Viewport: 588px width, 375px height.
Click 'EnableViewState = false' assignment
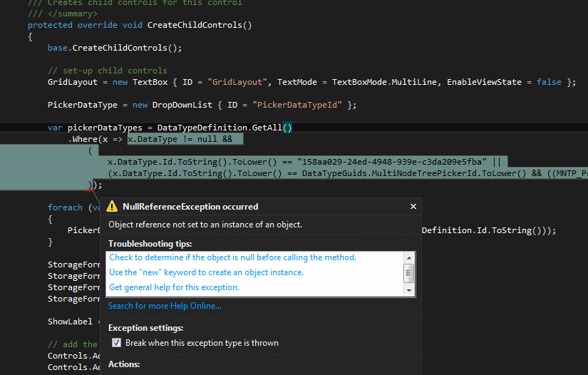(504, 82)
